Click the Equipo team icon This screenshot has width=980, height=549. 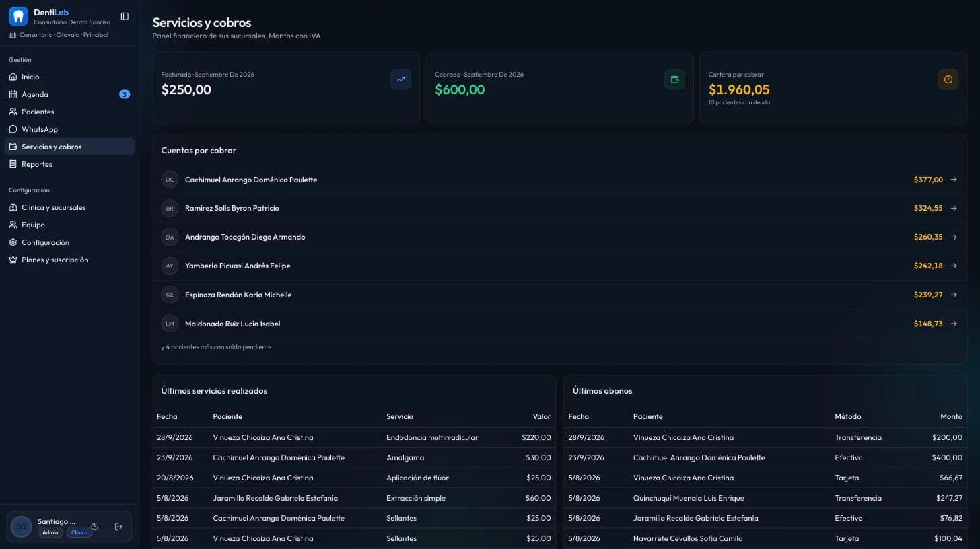[13, 225]
